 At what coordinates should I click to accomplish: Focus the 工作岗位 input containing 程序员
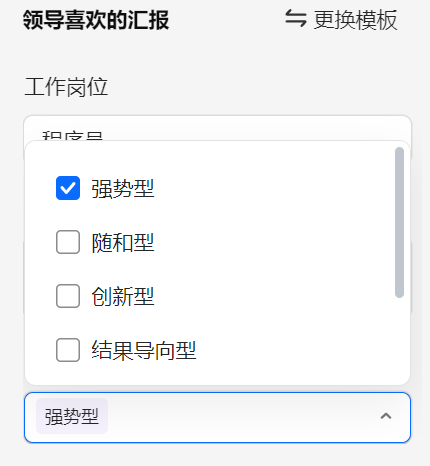pos(217,128)
